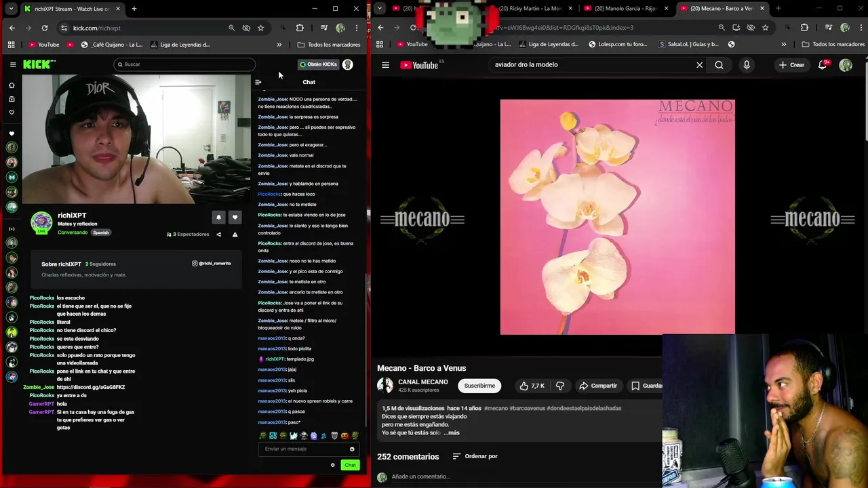Bookmark the Kick page with star icon
Screen dimensions: 868x488
pyautogui.click(x=260, y=28)
